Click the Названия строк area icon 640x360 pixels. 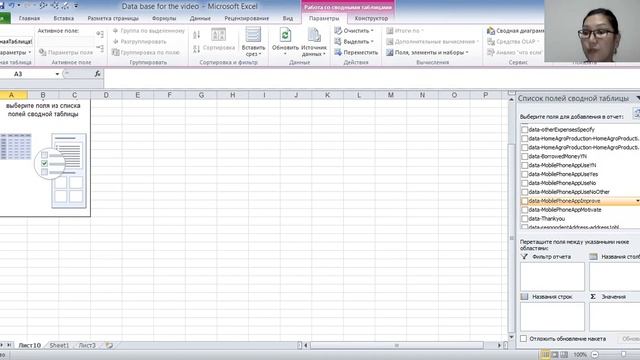tap(524, 297)
